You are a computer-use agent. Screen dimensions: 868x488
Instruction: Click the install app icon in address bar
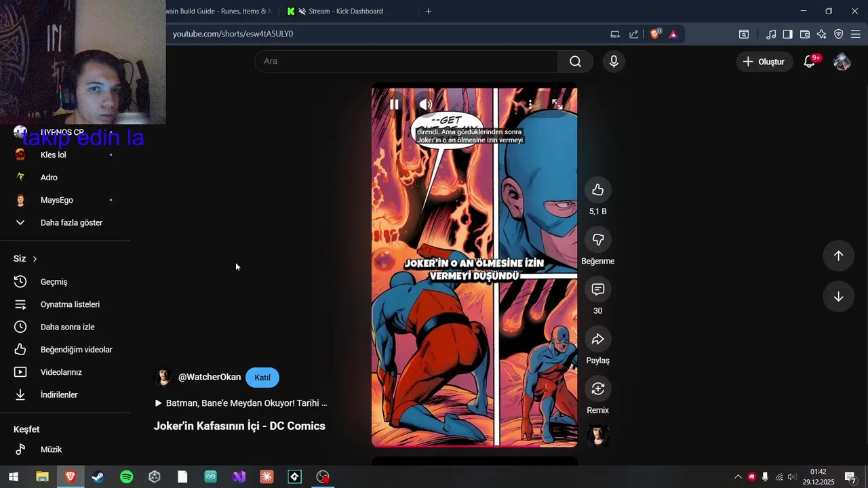pyautogui.click(x=615, y=34)
